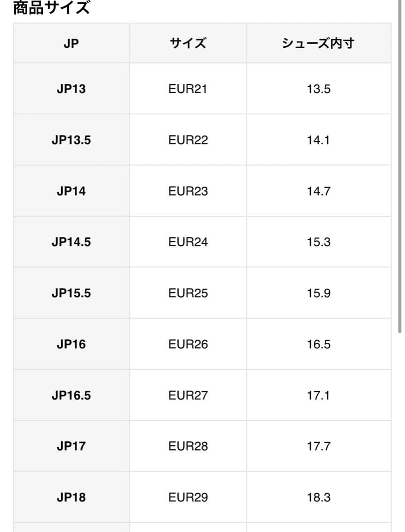
Task: Select the JP14.5 row label
Action: (x=71, y=242)
